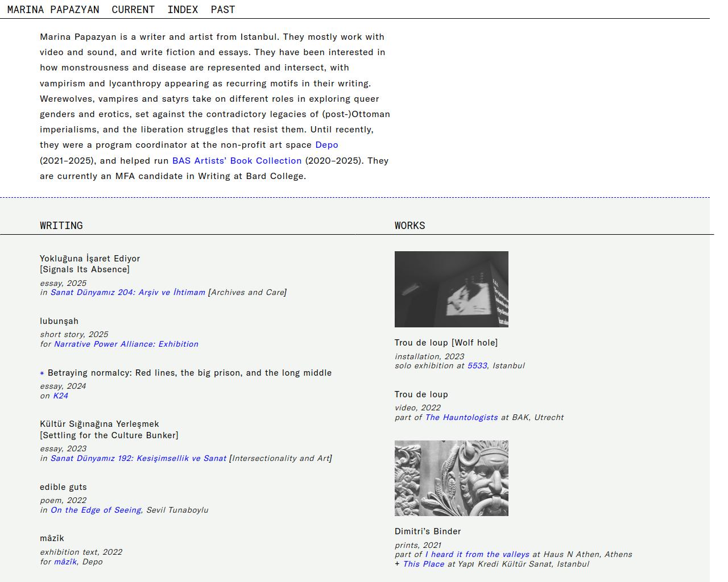The width and height of the screenshot is (728, 582).
Task: Click the MARINA PAPAZYAN site title
Action: [x=53, y=10]
